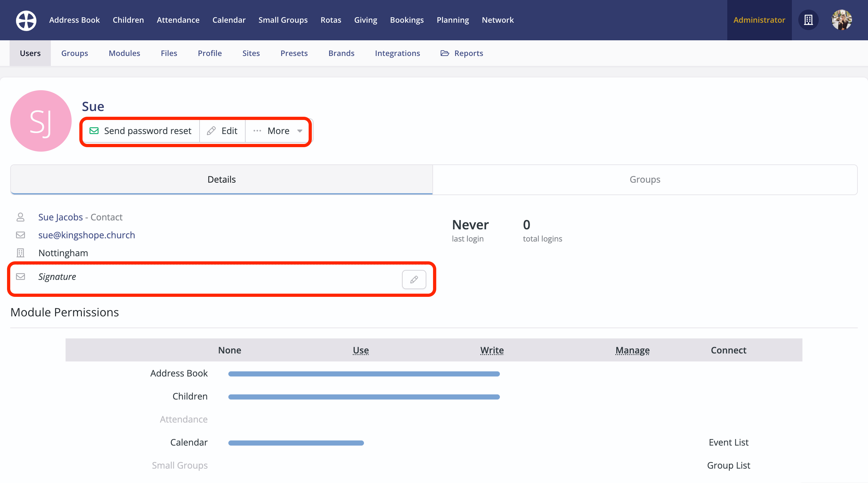Open the Administrator role selector
868x483 pixels.
(759, 20)
